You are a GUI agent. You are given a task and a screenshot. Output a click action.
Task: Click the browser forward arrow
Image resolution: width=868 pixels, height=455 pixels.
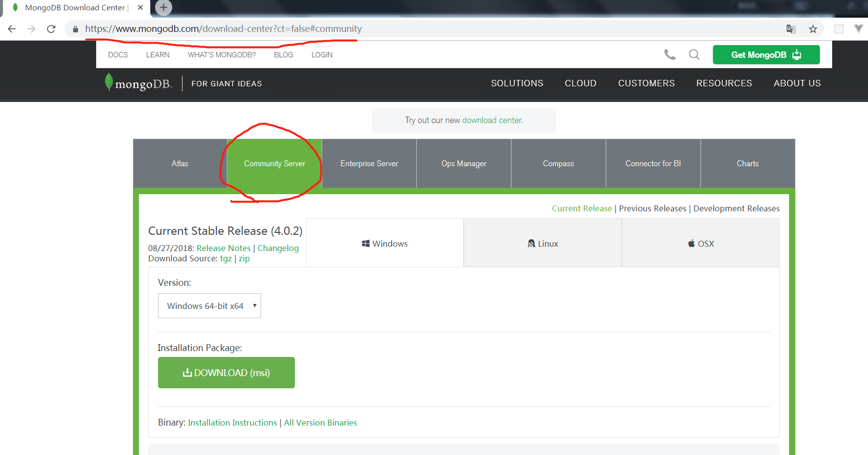tap(31, 29)
